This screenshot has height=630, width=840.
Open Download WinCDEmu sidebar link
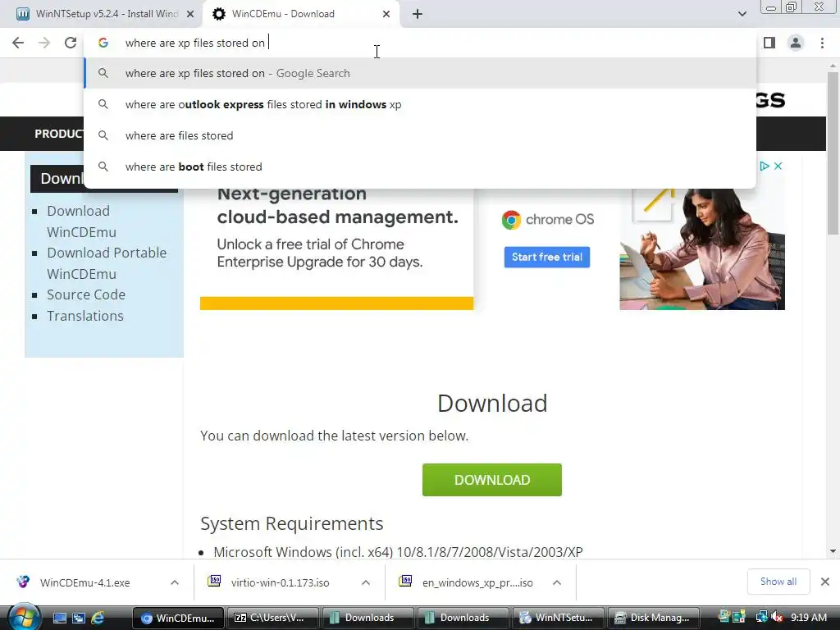(81, 221)
